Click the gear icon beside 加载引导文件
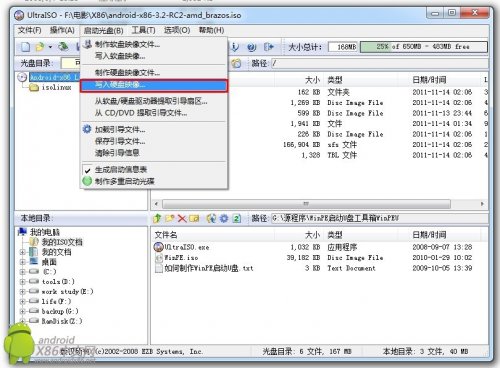 [87, 129]
